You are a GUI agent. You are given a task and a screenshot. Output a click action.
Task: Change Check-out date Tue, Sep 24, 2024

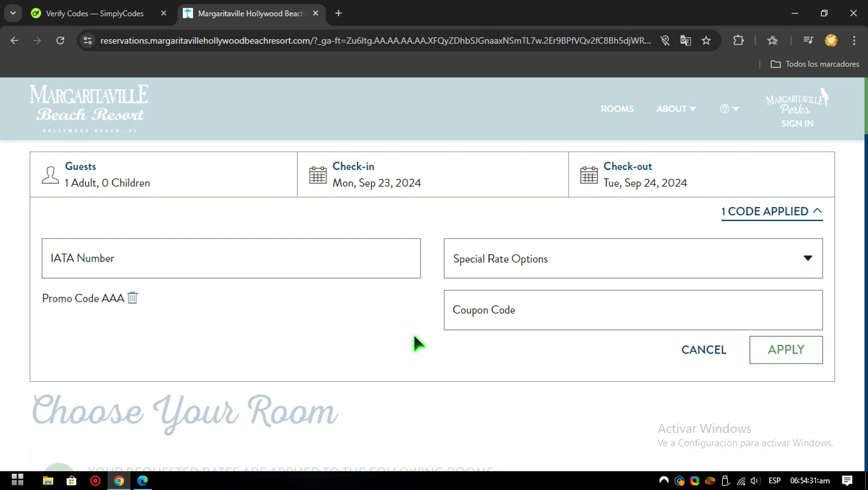(x=701, y=175)
